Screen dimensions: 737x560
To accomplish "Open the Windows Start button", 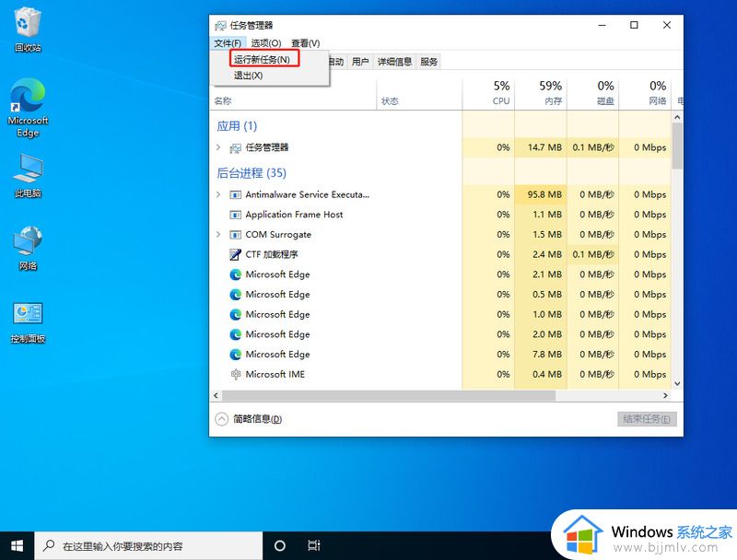I will [17, 545].
